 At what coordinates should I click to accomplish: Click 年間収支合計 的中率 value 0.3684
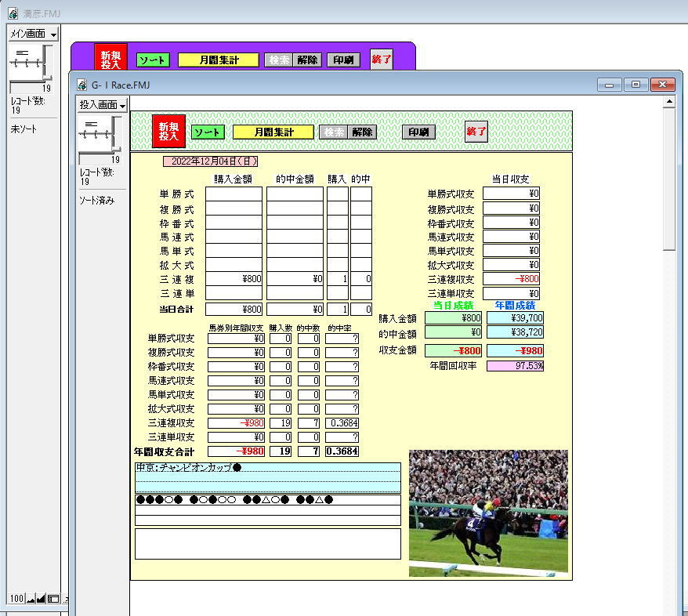click(x=342, y=451)
